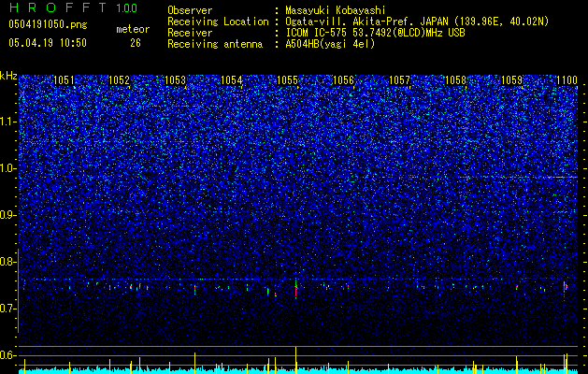Click the 1054 time marker

tap(232, 80)
